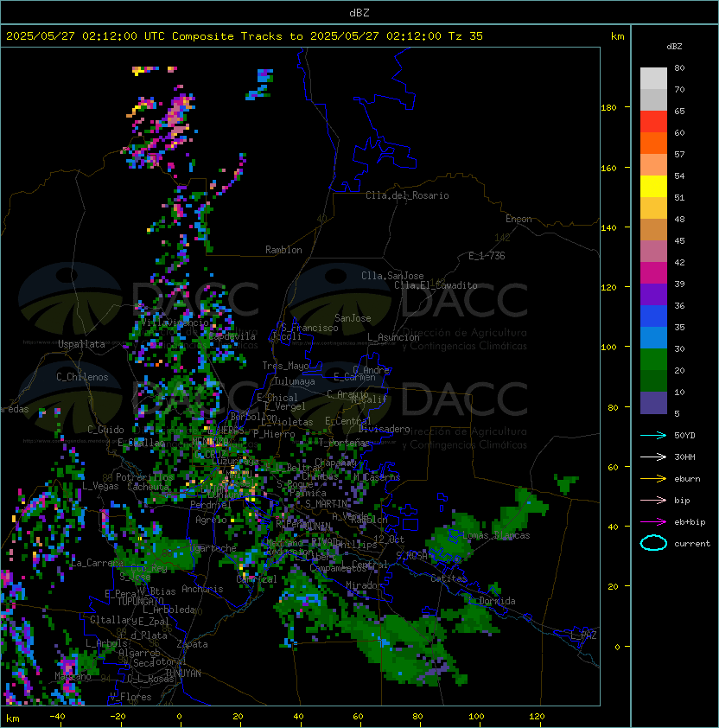Screen dimensions: 719x728
Task: Click the timestamp '2025/05/27 02:12:00 UTC' header
Action: pyautogui.click(x=85, y=36)
